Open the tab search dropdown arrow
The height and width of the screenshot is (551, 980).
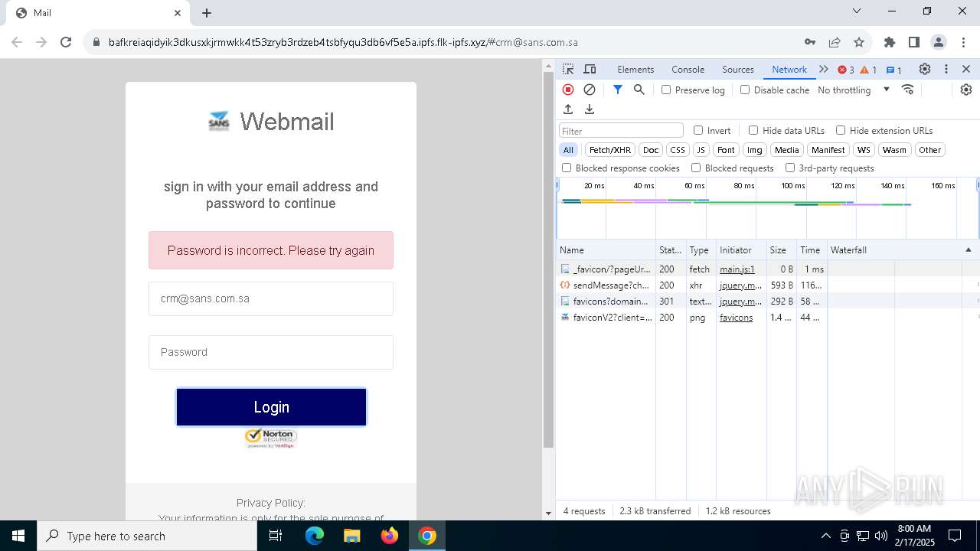pyautogui.click(x=857, y=11)
